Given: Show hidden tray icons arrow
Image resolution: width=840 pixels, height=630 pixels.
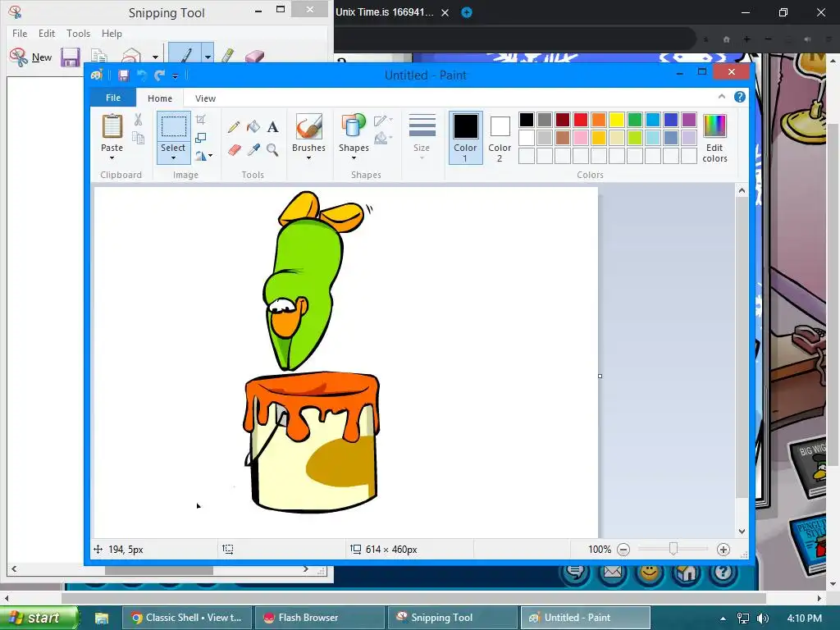Looking at the screenshot, I should coord(723,619).
